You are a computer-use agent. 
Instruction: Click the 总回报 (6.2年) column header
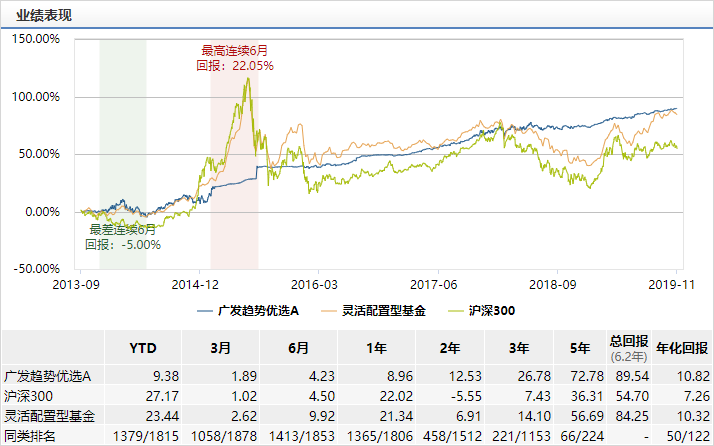(x=629, y=348)
